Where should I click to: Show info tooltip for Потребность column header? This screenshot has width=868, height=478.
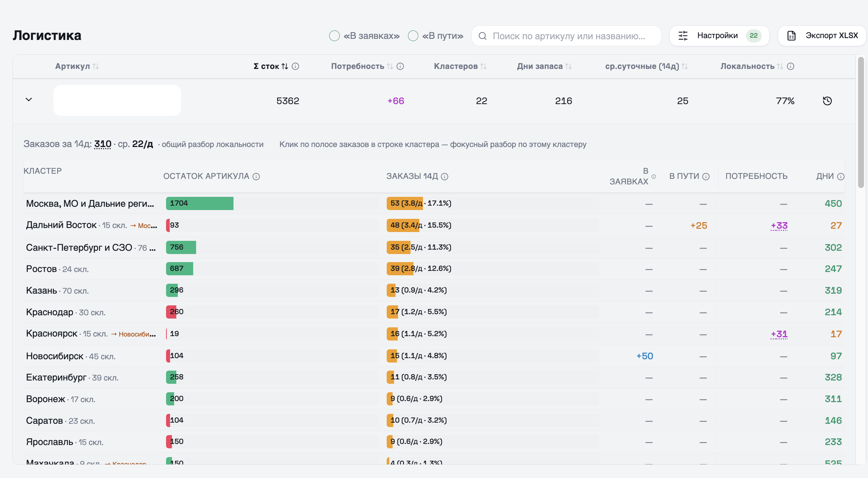pyautogui.click(x=400, y=66)
